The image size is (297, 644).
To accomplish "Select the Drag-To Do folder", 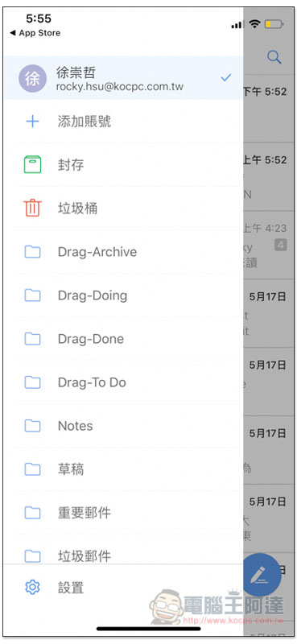I will click(x=123, y=382).
